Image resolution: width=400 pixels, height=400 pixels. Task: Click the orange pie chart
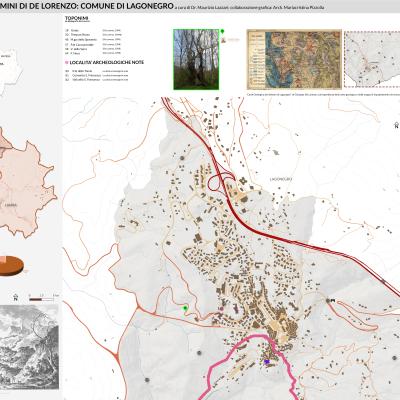[x=12, y=266]
